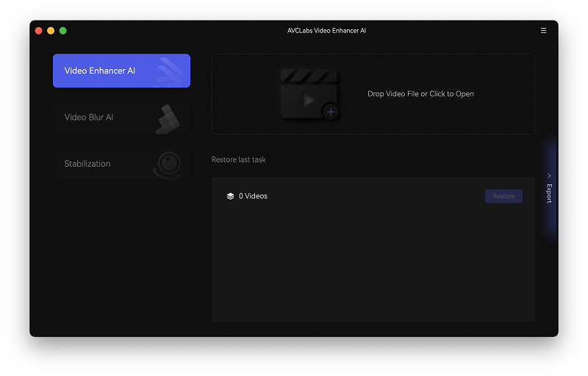Open the Stabilization mode
The height and width of the screenshot is (376, 588).
(x=121, y=164)
